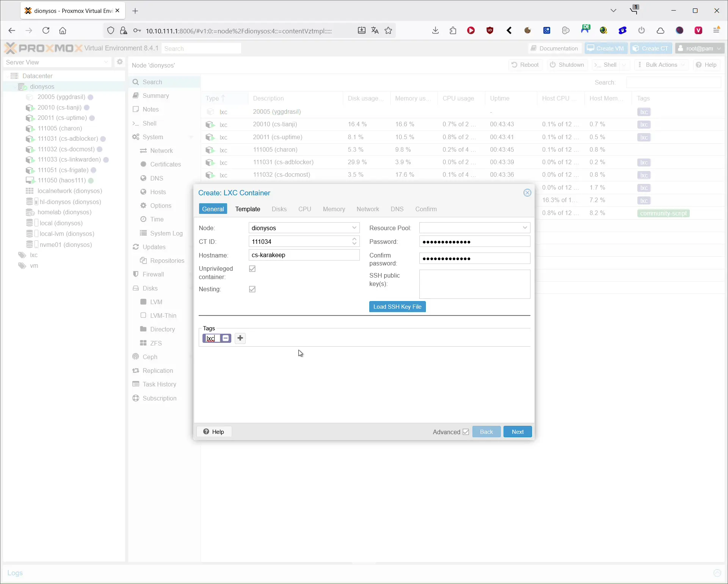Open the Node dropdown showing dionysos

tap(354, 228)
